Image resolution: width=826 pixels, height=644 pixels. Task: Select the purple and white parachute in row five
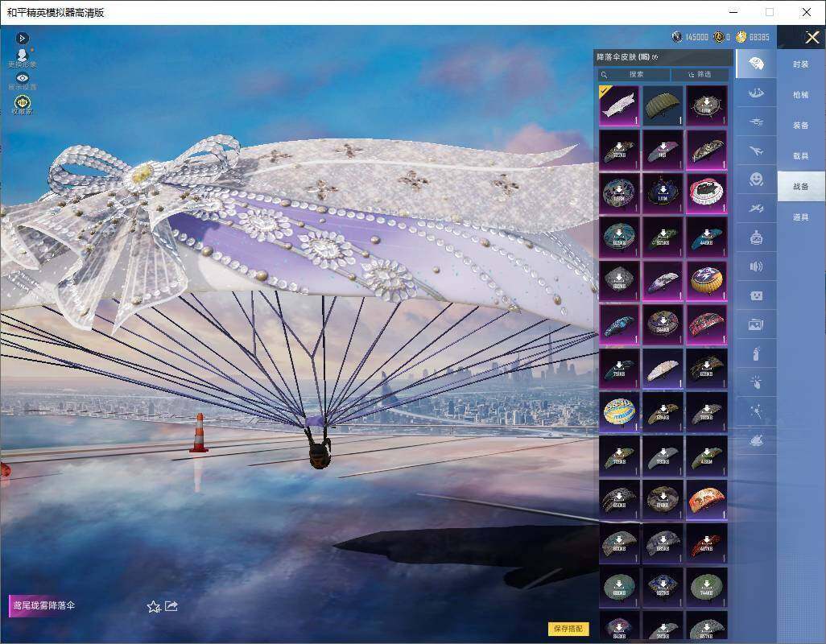click(663, 280)
